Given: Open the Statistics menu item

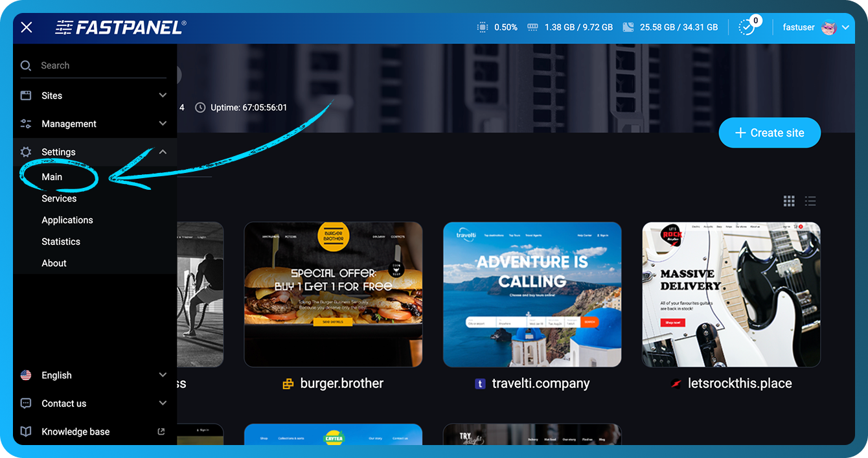Looking at the screenshot, I should (60, 241).
